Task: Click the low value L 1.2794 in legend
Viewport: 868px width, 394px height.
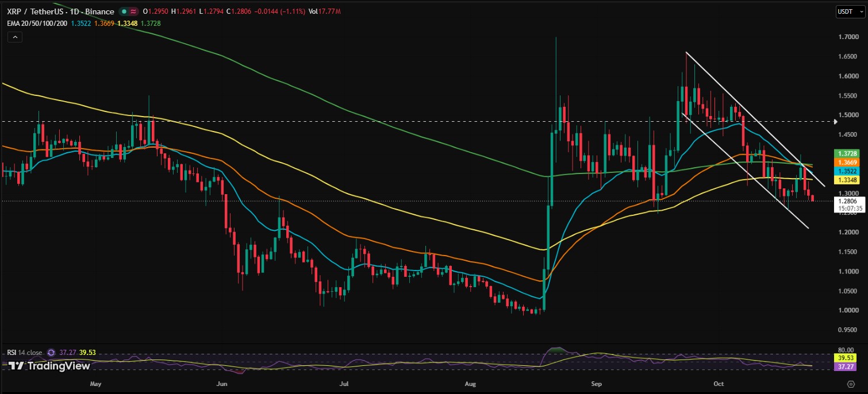Action: click(x=212, y=11)
